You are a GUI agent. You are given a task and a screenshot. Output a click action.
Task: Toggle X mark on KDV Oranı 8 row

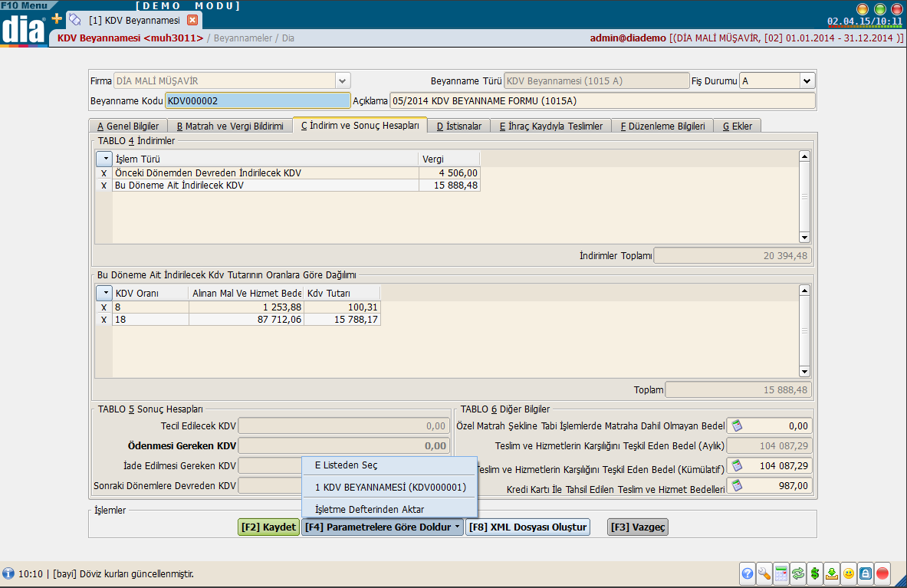pyautogui.click(x=104, y=307)
